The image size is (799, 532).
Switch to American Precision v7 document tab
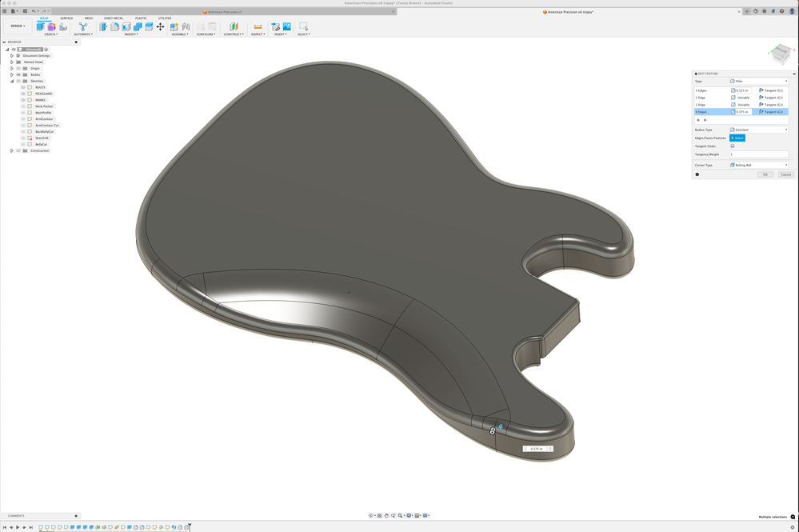pos(222,12)
